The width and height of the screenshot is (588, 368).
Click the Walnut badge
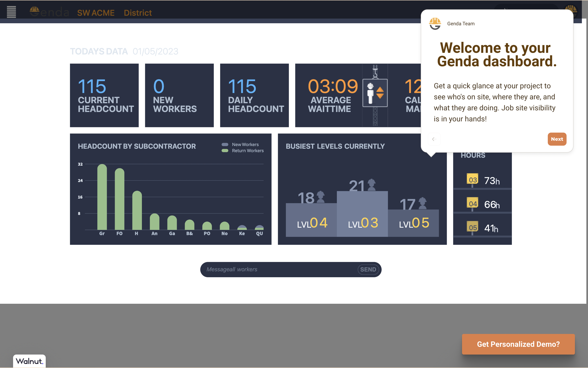(29, 361)
